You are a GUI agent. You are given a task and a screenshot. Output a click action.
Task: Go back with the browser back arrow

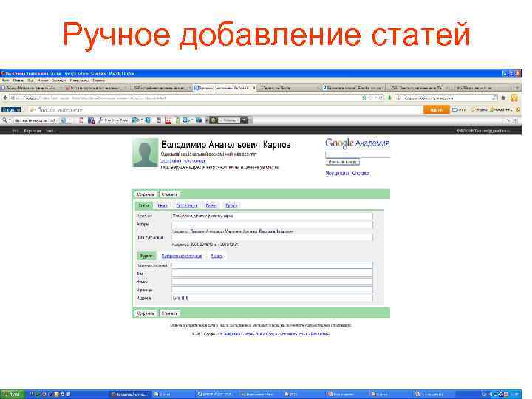coord(5,98)
